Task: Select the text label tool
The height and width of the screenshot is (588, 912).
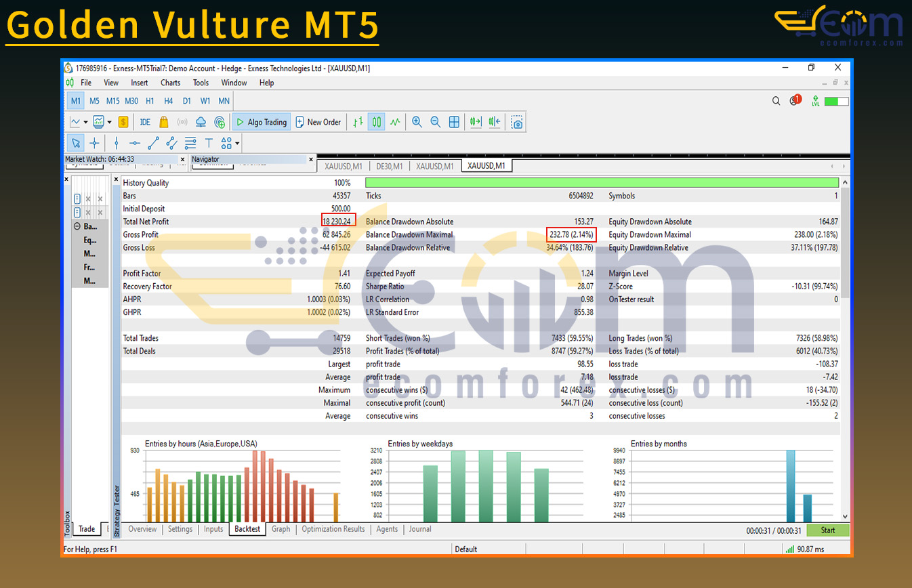Action: [x=209, y=143]
